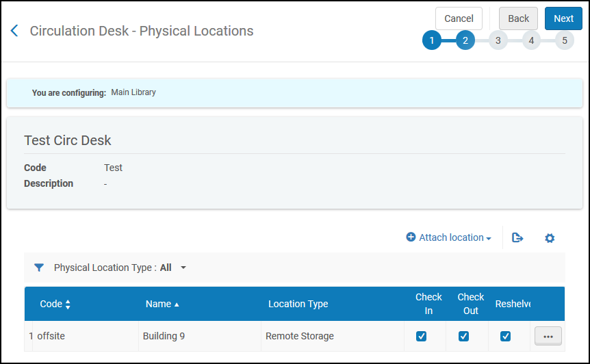Click the Back button
The width and height of the screenshot is (590, 364).
tap(518, 18)
